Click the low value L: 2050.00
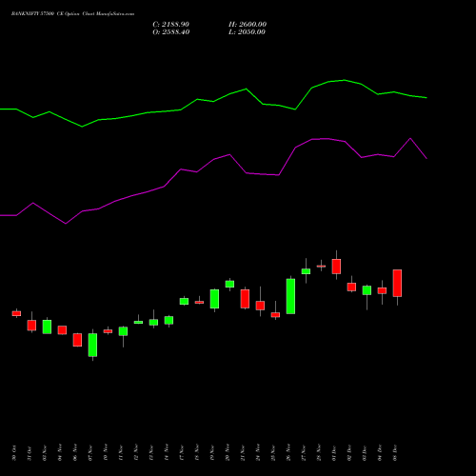The height and width of the screenshot is (476, 476). pyautogui.click(x=247, y=32)
